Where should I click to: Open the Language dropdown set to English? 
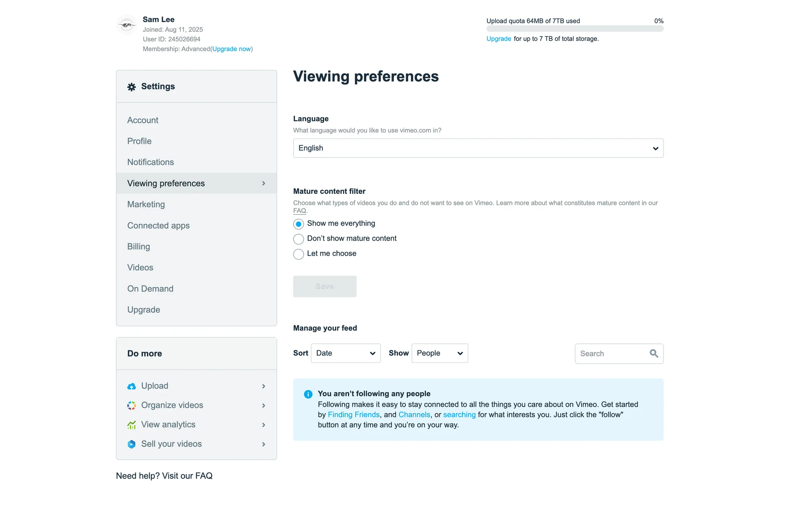[478, 148]
